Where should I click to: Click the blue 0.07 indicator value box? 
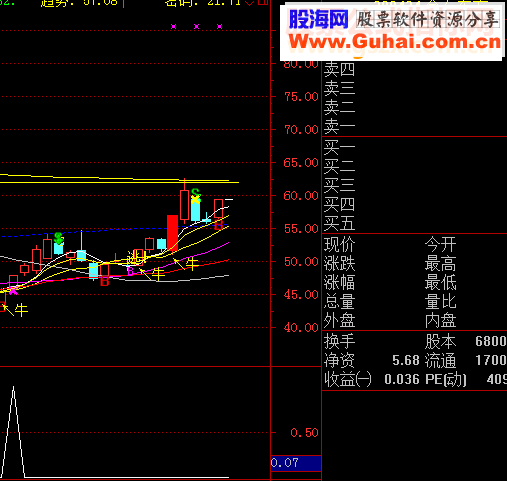tap(296, 463)
